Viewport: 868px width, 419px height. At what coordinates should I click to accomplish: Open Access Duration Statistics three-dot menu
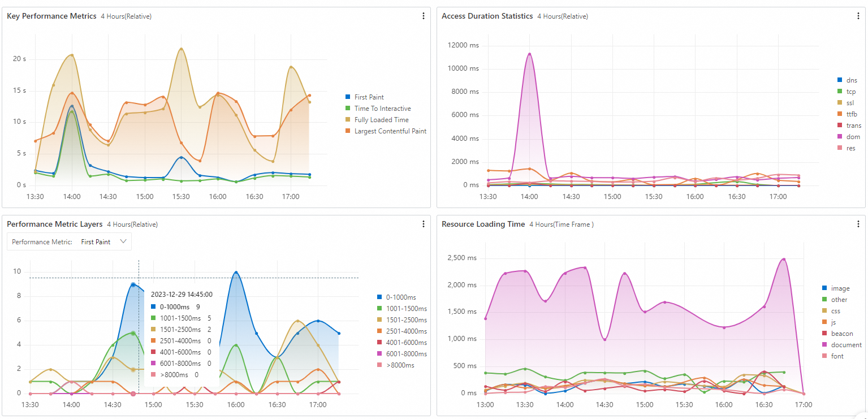[x=858, y=16]
